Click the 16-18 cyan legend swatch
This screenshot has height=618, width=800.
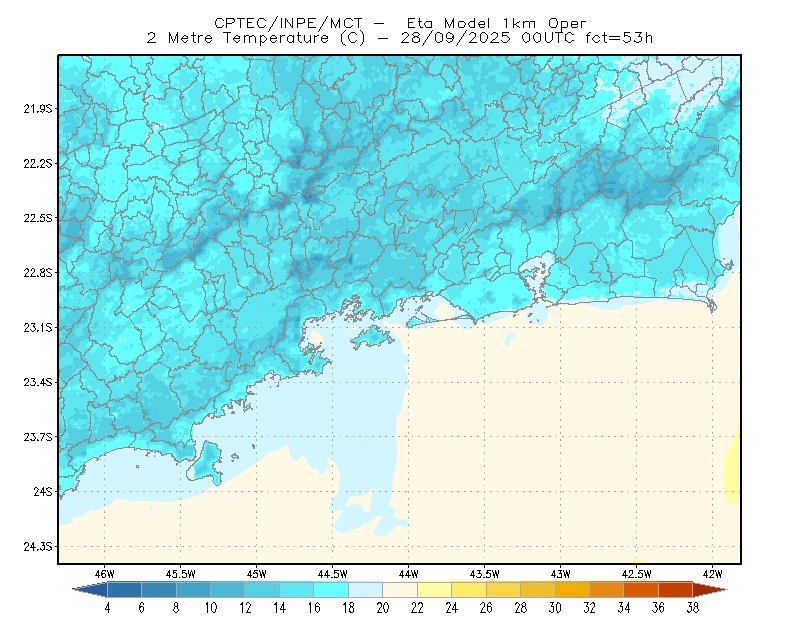(x=331, y=590)
